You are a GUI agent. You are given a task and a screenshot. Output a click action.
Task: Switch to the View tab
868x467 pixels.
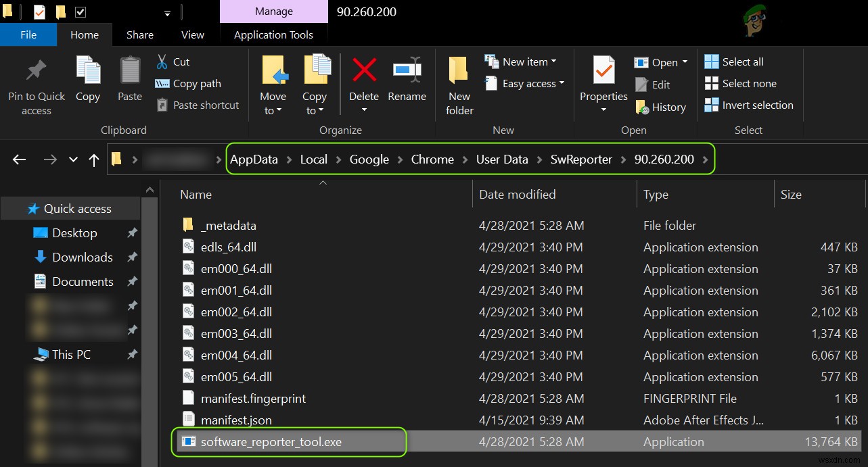pyautogui.click(x=192, y=34)
